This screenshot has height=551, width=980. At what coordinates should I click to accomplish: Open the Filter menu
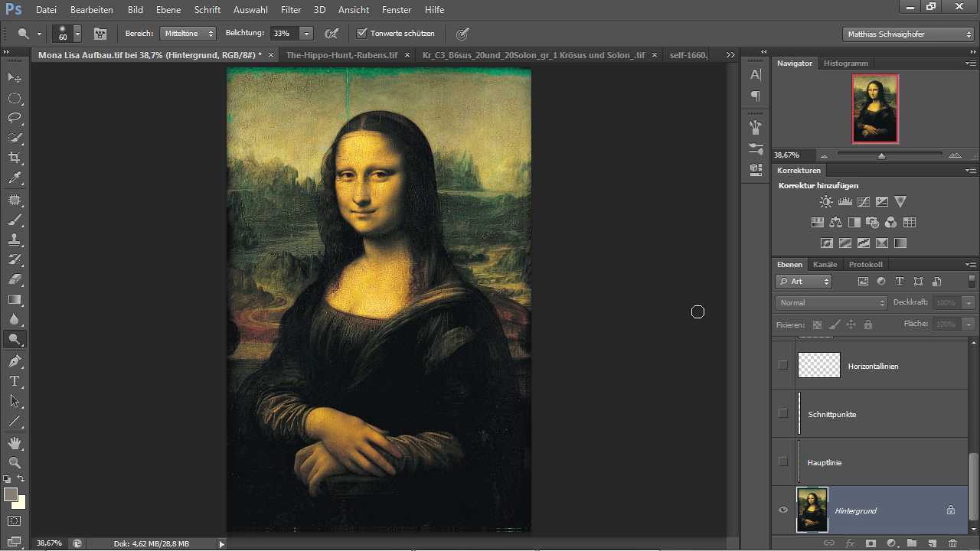coord(291,10)
